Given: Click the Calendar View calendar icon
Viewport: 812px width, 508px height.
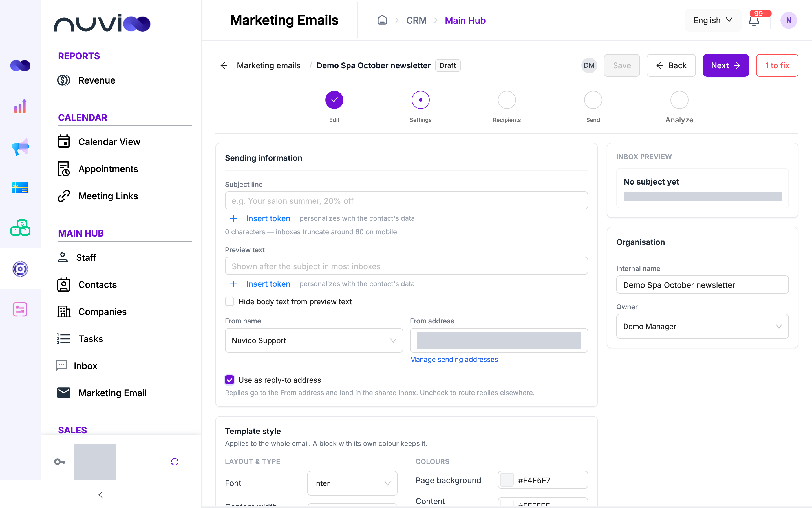Looking at the screenshot, I should pos(63,141).
